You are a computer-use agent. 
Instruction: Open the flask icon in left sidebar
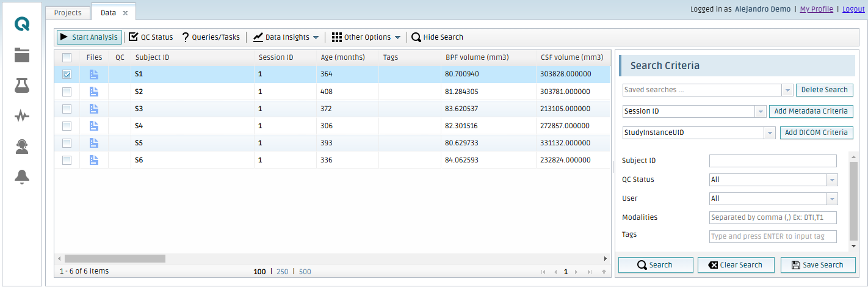point(22,86)
